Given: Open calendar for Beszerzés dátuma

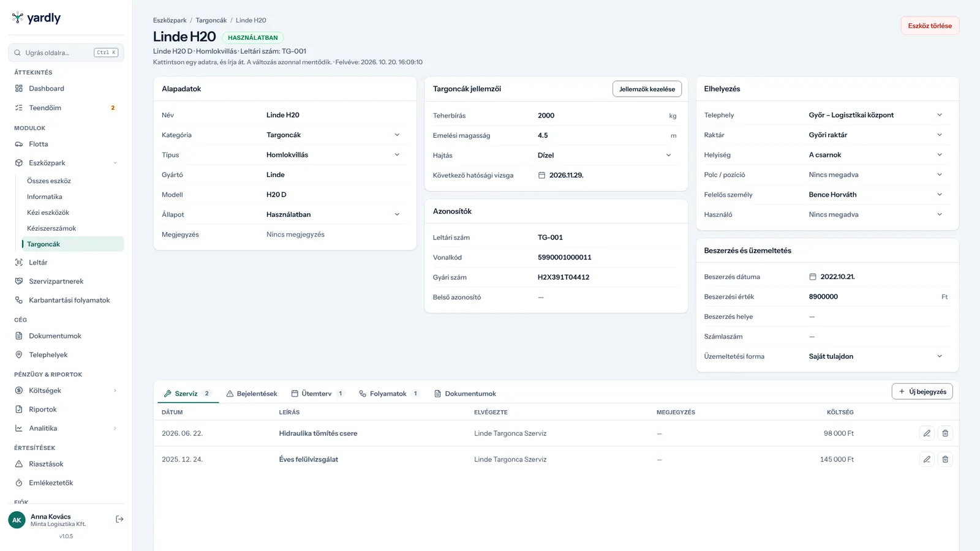Looking at the screenshot, I should pyautogui.click(x=813, y=277).
